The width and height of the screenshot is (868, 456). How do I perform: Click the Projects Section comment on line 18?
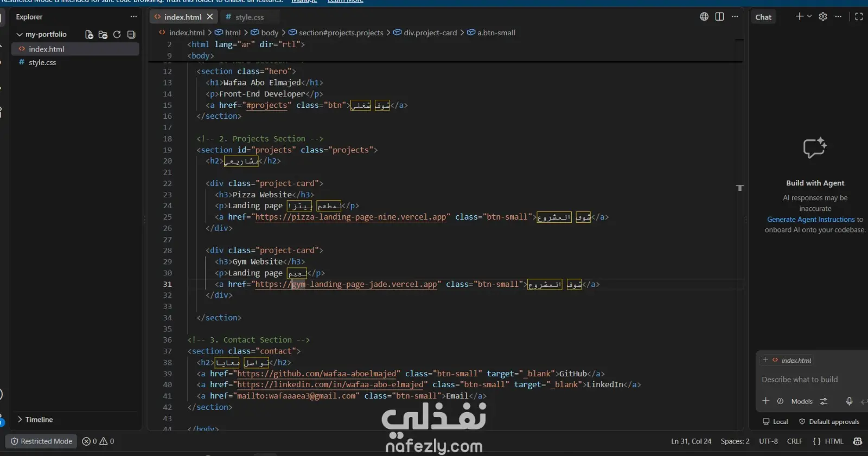pos(260,139)
